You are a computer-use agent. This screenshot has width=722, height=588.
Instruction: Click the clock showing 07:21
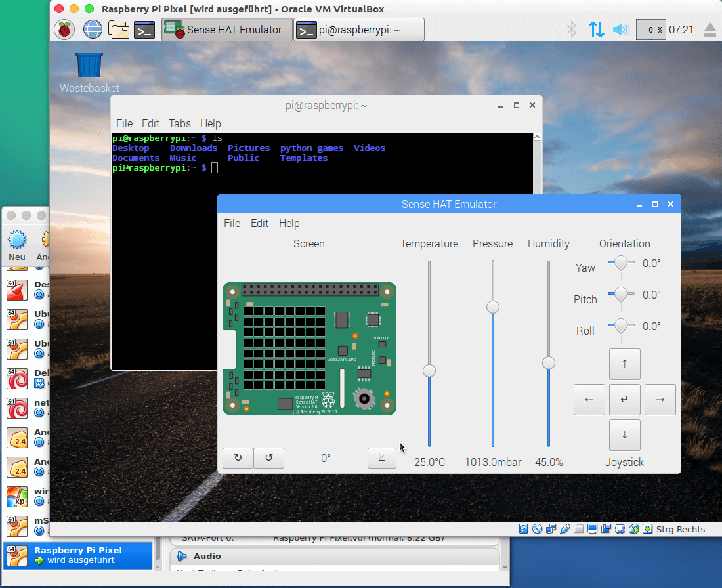[681, 30]
